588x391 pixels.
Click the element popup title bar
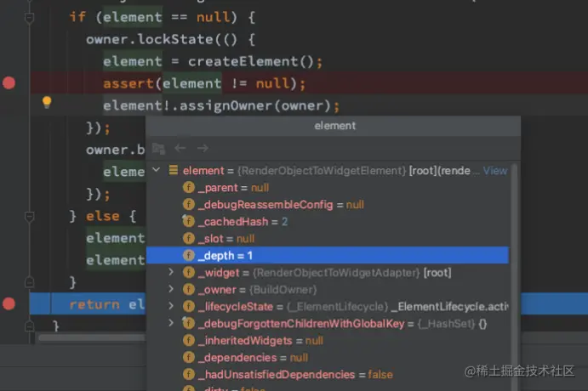pyautogui.click(x=333, y=126)
